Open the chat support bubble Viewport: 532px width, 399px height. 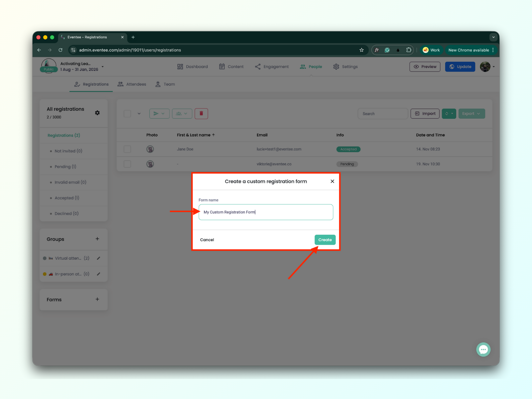pyautogui.click(x=483, y=349)
